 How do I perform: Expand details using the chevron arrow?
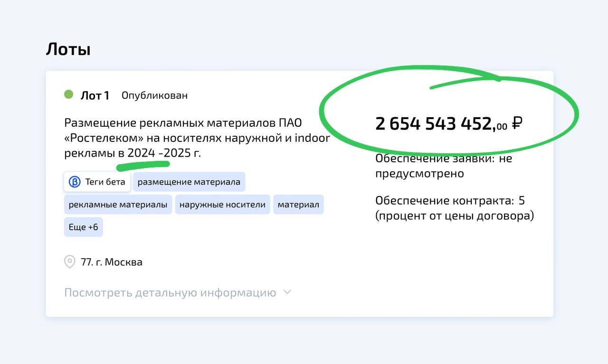pyautogui.click(x=287, y=292)
